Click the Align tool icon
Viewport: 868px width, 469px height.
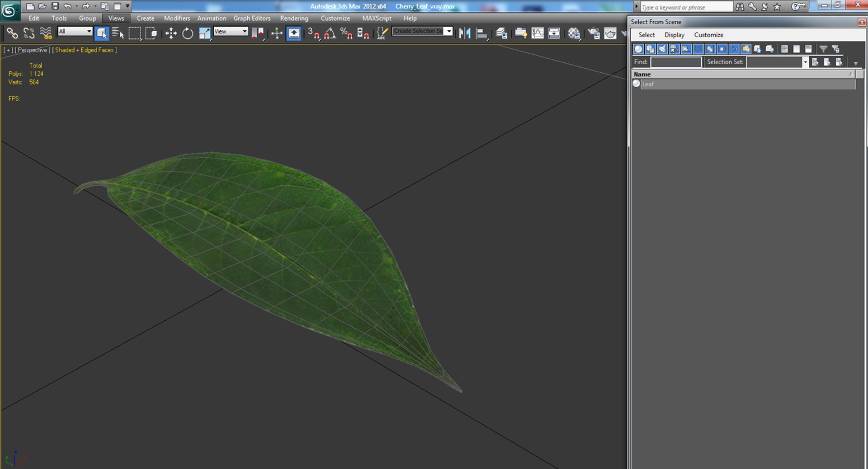(482, 33)
